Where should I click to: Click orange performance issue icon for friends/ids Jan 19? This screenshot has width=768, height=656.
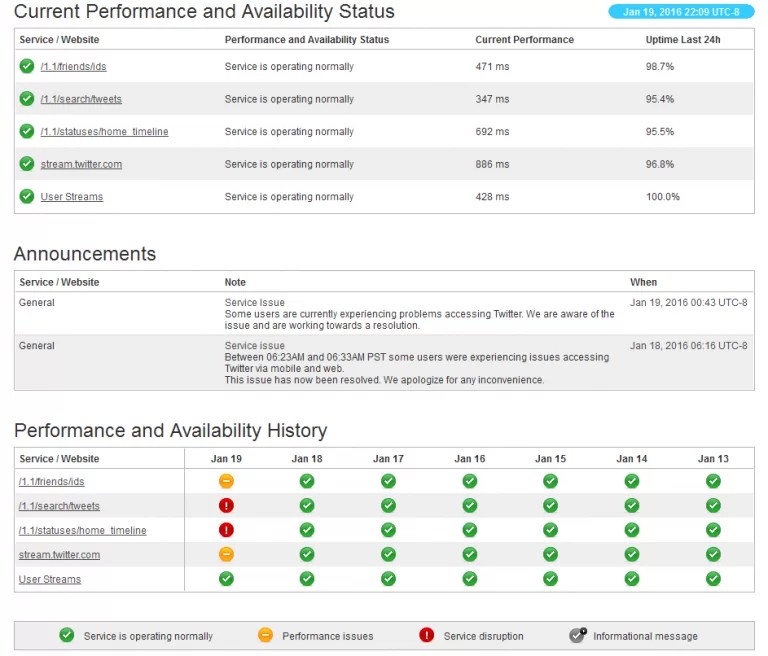[x=226, y=481]
